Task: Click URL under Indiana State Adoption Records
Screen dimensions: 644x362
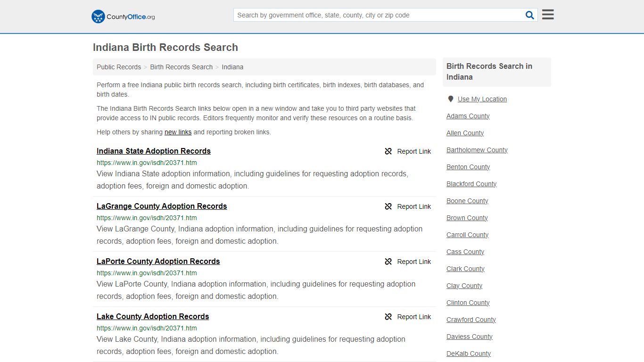Action: tap(147, 163)
